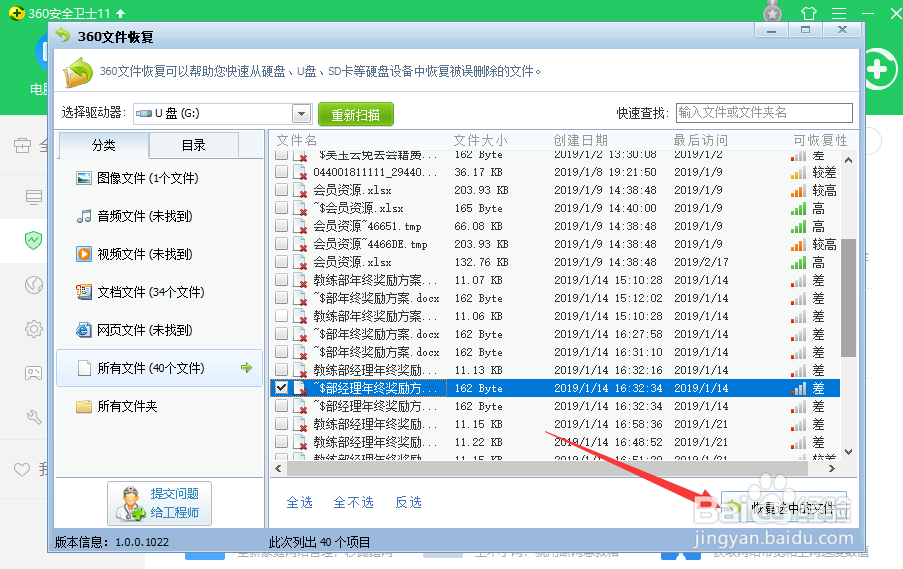Click 提交问题给工程师 button
The width and height of the screenshot is (903, 569).
coord(160,503)
